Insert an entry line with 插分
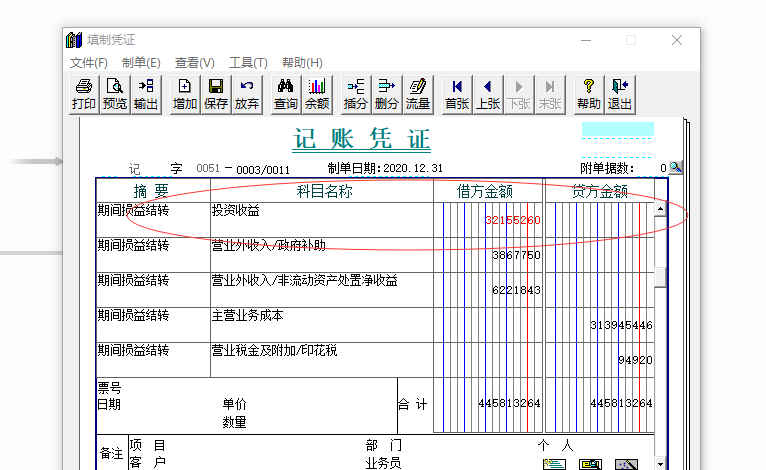The height and width of the screenshot is (470, 766). 356,94
